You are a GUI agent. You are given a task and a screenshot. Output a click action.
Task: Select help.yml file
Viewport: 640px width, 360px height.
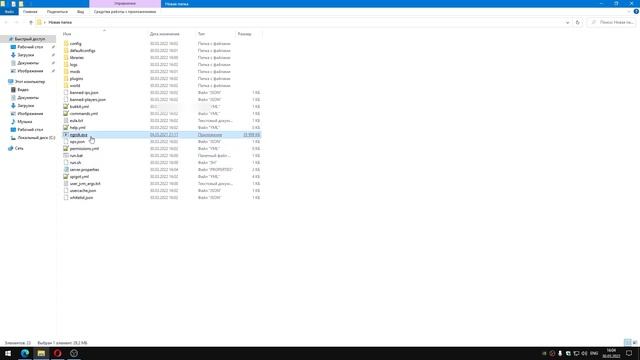click(x=78, y=127)
